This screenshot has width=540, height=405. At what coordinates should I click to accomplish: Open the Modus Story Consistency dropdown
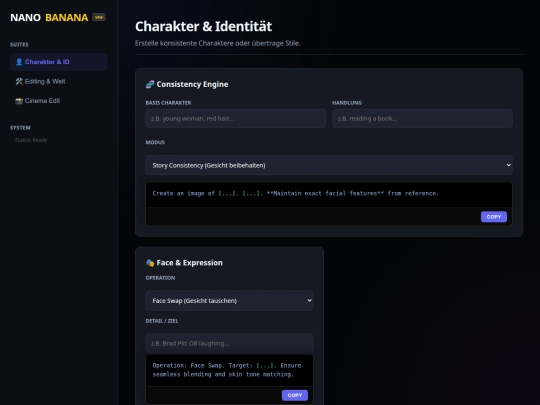[x=329, y=165]
